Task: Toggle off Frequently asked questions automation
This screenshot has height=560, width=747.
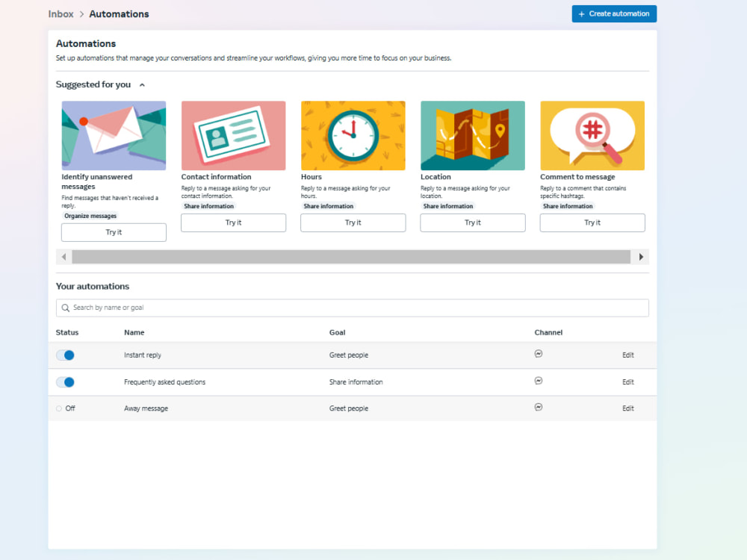Action: click(x=65, y=382)
